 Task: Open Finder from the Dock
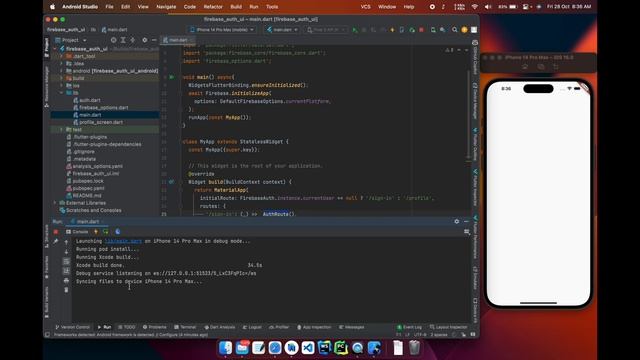click(x=225, y=348)
